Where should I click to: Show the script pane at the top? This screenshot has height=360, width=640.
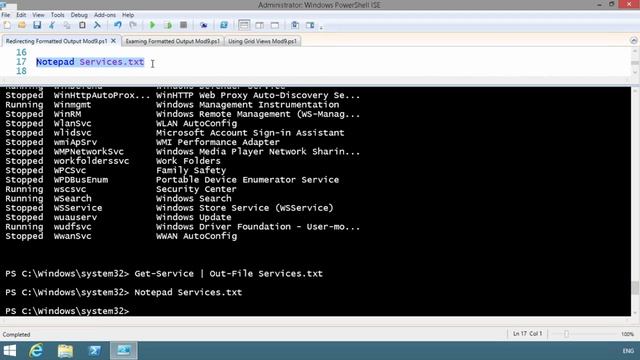tap(244, 25)
